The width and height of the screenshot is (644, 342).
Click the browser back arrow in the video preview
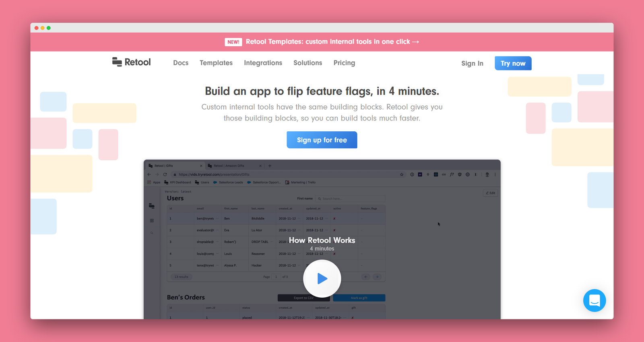(149, 174)
